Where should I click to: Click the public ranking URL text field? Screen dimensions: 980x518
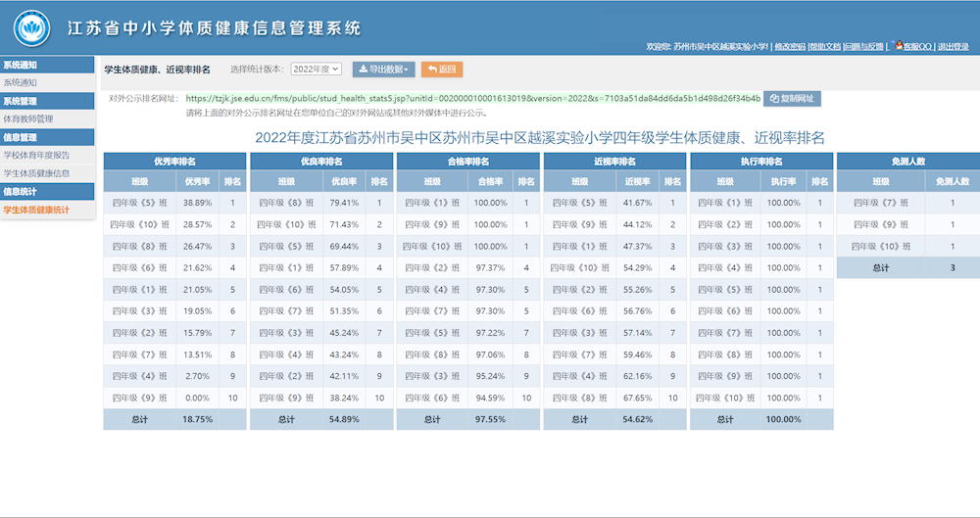473,99
